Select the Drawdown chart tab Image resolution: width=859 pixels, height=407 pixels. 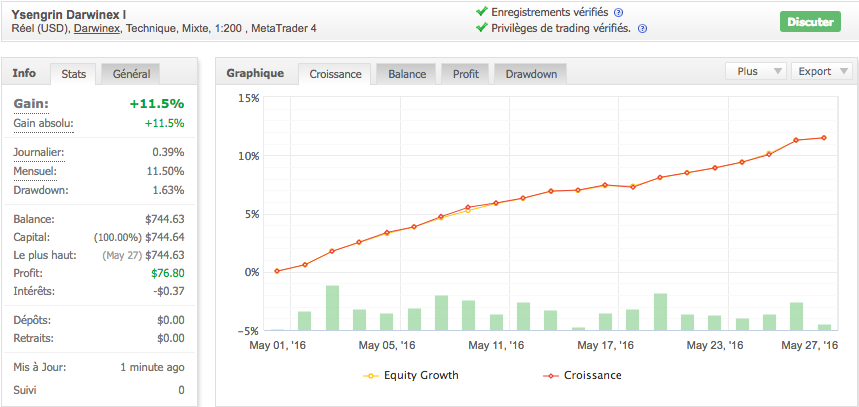(x=530, y=74)
